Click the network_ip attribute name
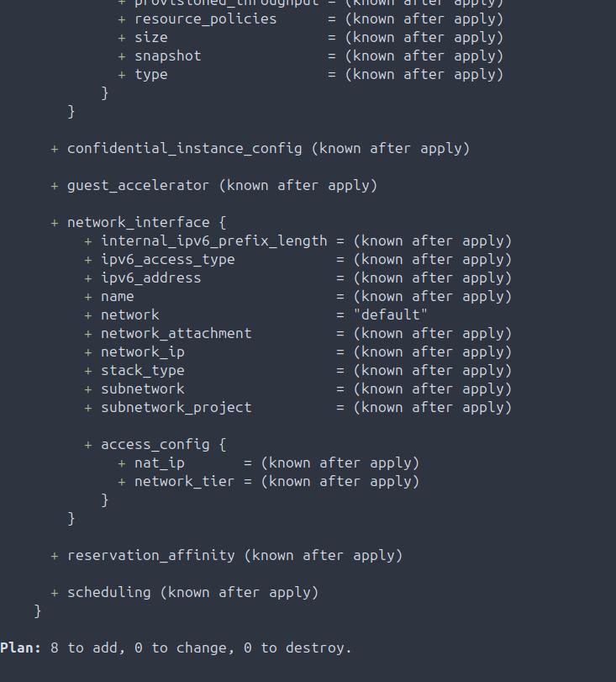 pyautogui.click(x=142, y=352)
